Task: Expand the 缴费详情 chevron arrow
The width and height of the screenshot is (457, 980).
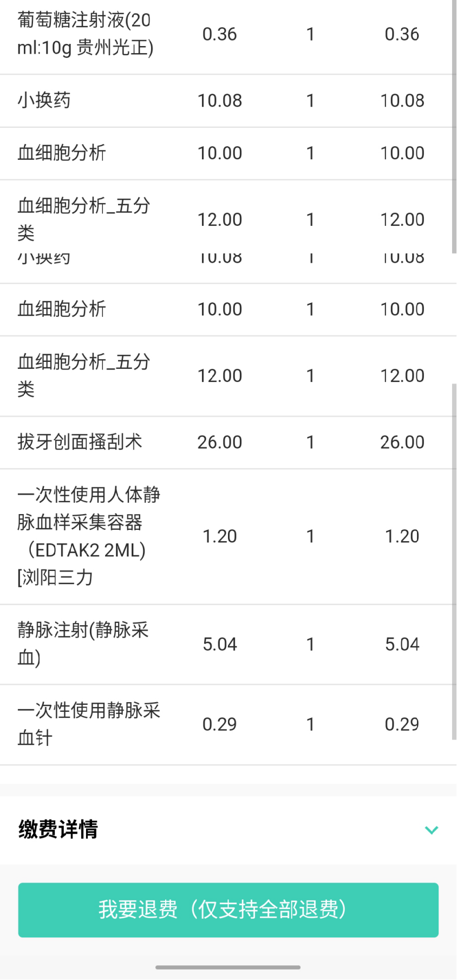Action: (x=431, y=829)
